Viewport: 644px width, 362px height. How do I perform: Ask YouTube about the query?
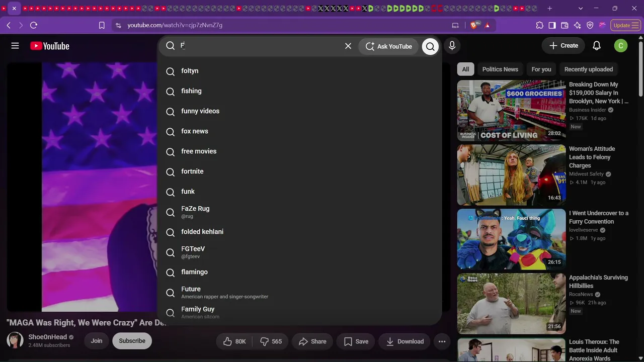pos(388,46)
